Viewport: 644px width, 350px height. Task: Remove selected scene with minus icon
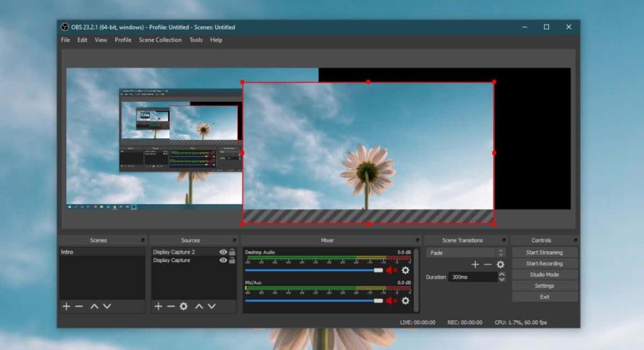[x=79, y=306]
